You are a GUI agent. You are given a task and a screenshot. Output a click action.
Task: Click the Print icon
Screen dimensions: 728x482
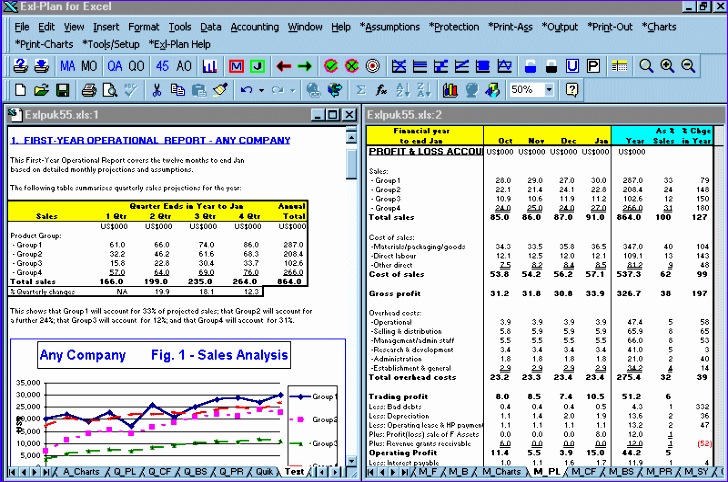point(89,90)
